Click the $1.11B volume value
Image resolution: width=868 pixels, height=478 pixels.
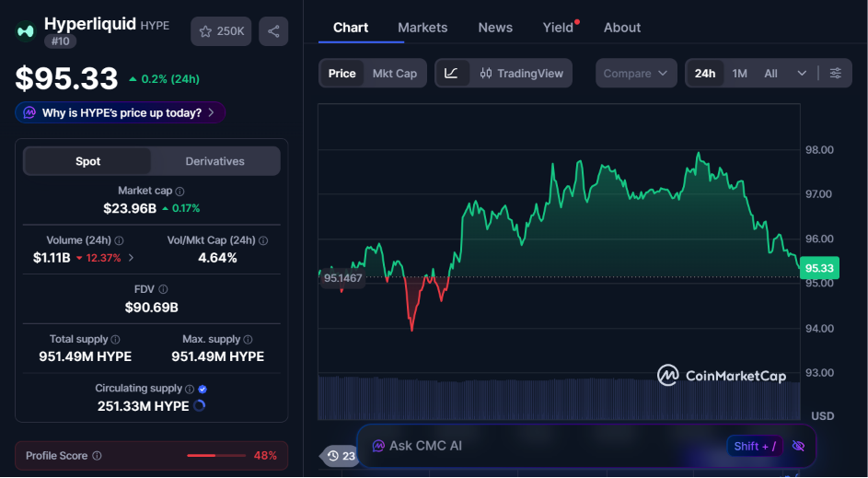(52, 258)
